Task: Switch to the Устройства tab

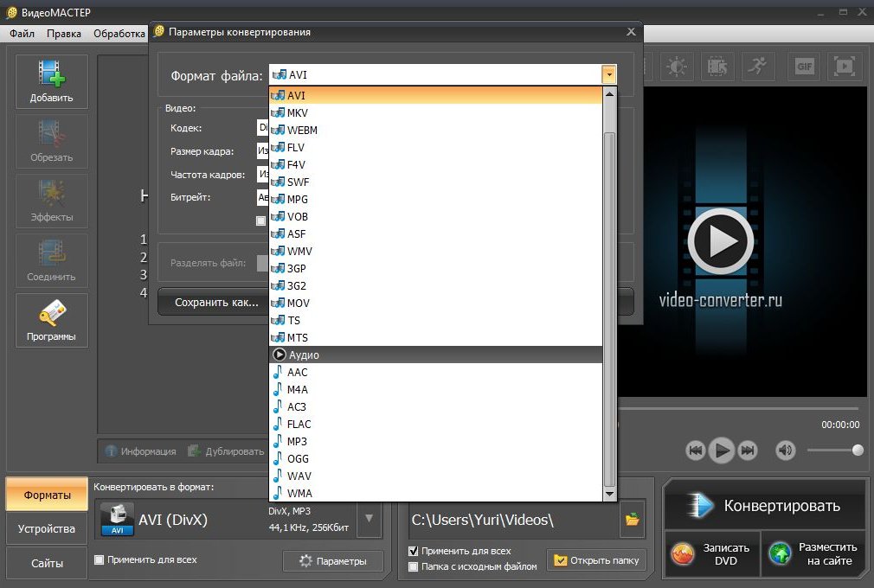Action: click(x=47, y=528)
